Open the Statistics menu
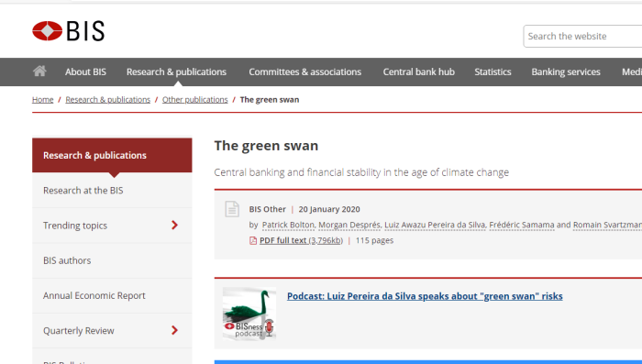The height and width of the screenshot is (364, 642). point(493,72)
